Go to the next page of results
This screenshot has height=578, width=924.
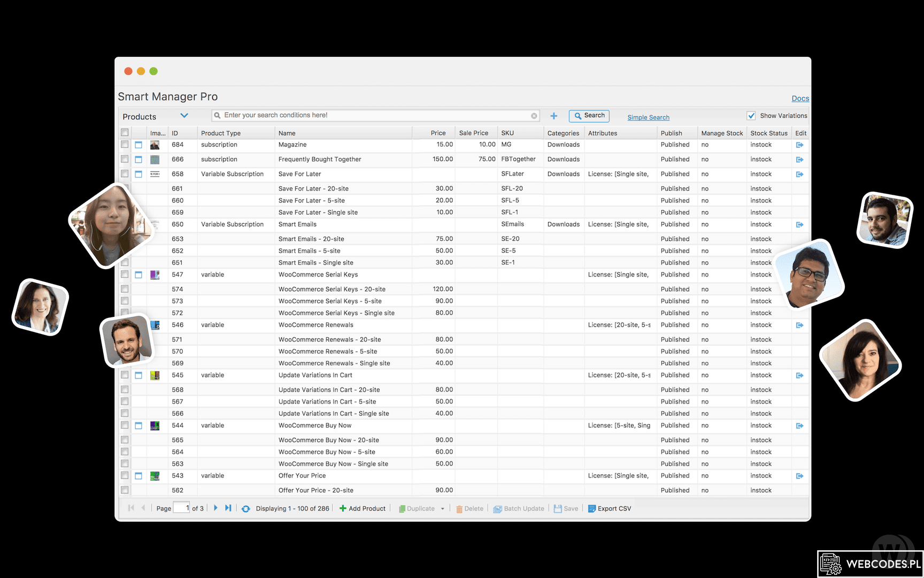tap(215, 508)
